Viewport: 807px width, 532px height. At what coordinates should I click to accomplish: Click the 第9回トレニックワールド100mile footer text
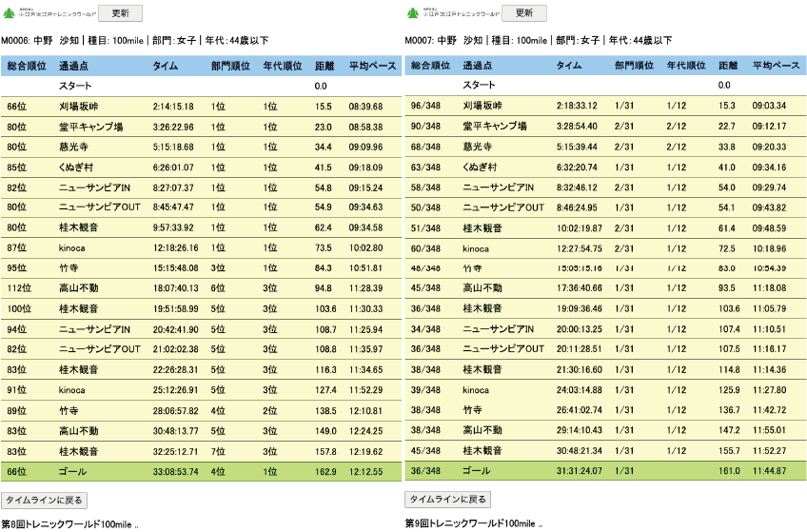point(473,524)
